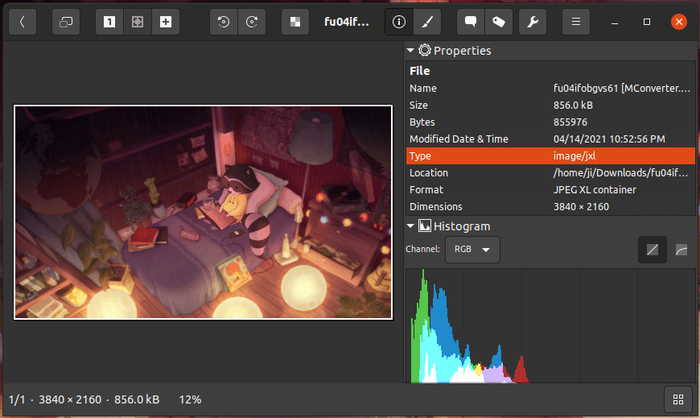The image size is (700, 418).
Task: Select the Modified Date & Time row
Action: 550,139
